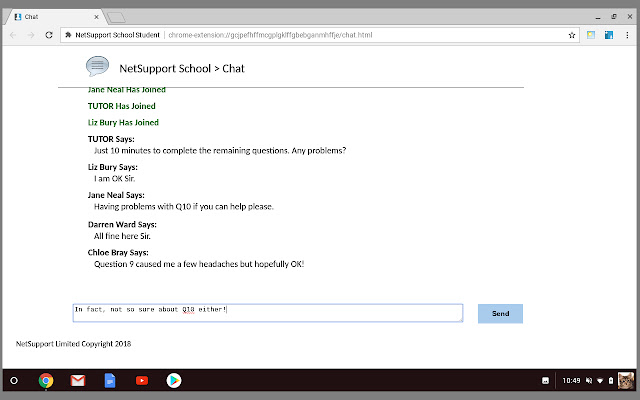The image size is (640, 400).
Task: Click the notification tray icon
Action: click(x=545, y=380)
